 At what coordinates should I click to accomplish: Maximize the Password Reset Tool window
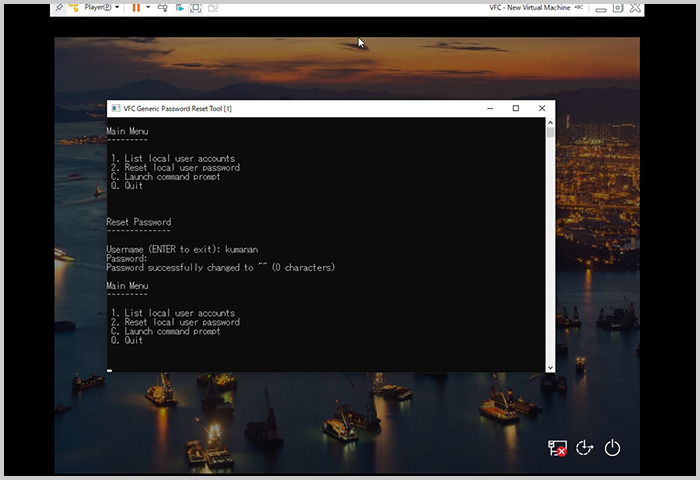click(516, 109)
